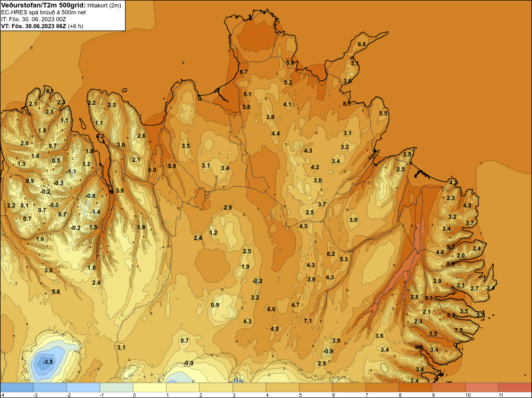532x398 pixels.
Task: Click the temperature label 6.0
Action: pyautogui.click(x=152, y=170)
